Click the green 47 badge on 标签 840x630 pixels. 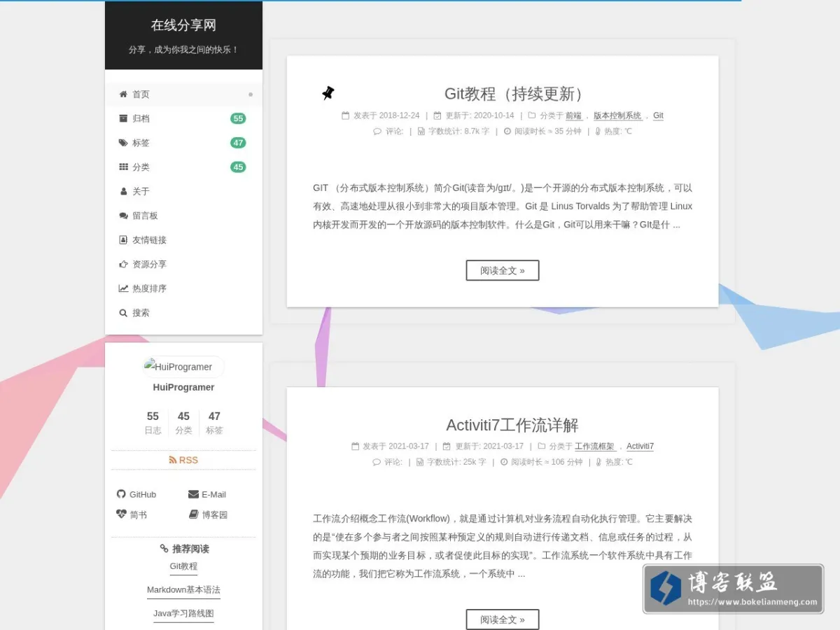point(238,143)
